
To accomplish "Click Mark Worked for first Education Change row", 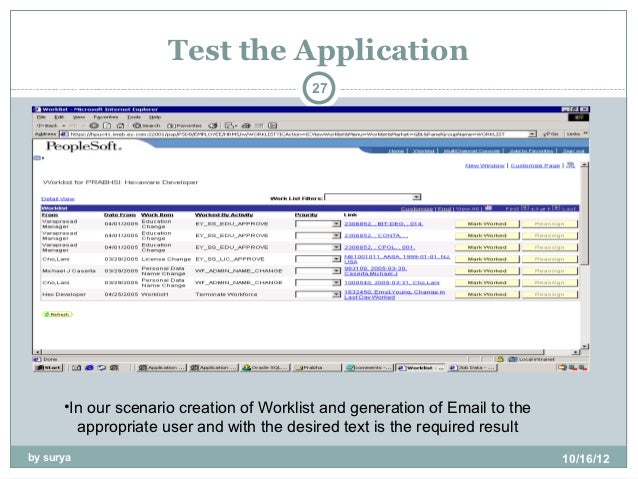I will 487,224.
